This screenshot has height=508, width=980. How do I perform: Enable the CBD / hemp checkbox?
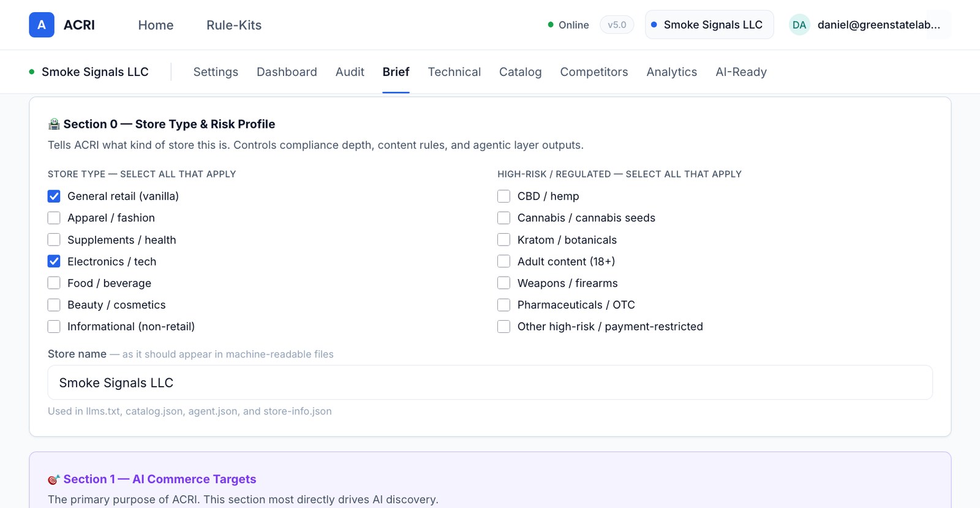[x=503, y=196]
